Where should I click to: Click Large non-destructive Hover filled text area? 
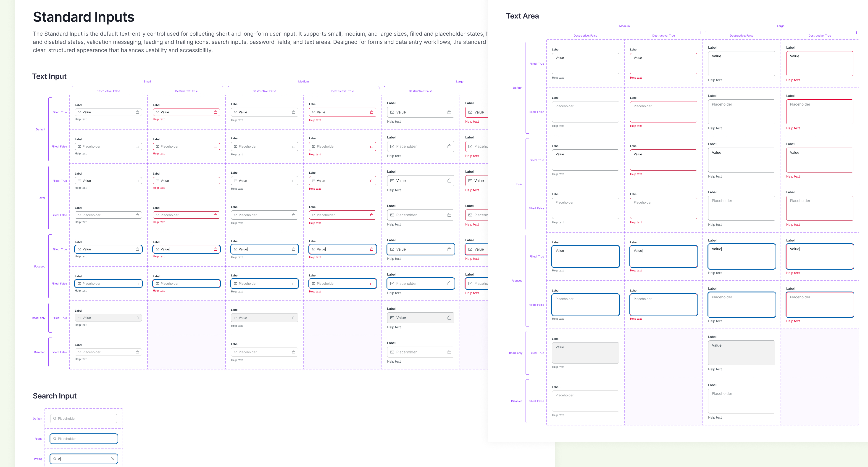click(742, 160)
